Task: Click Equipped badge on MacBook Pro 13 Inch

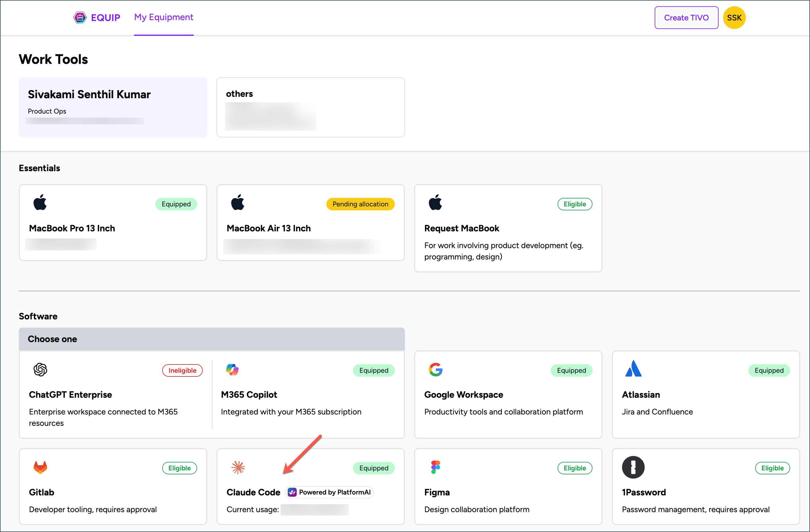Action: [x=176, y=204]
